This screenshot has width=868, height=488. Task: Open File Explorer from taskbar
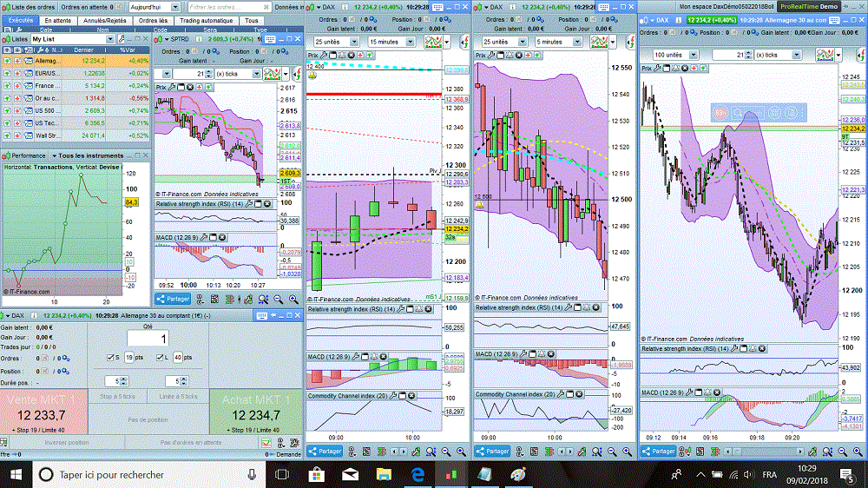point(384,475)
